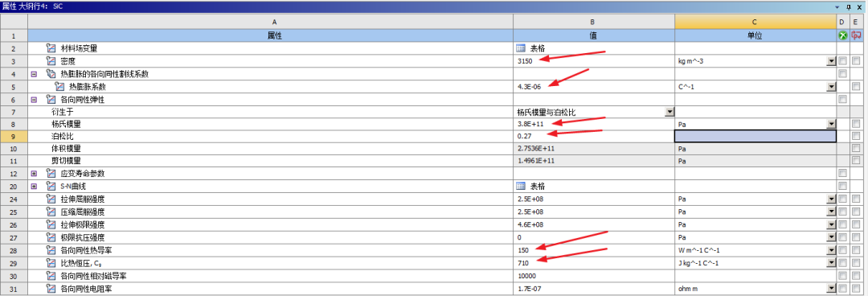Toggle column E checkbox for 各向同性热导率 row

coord(857,250)
